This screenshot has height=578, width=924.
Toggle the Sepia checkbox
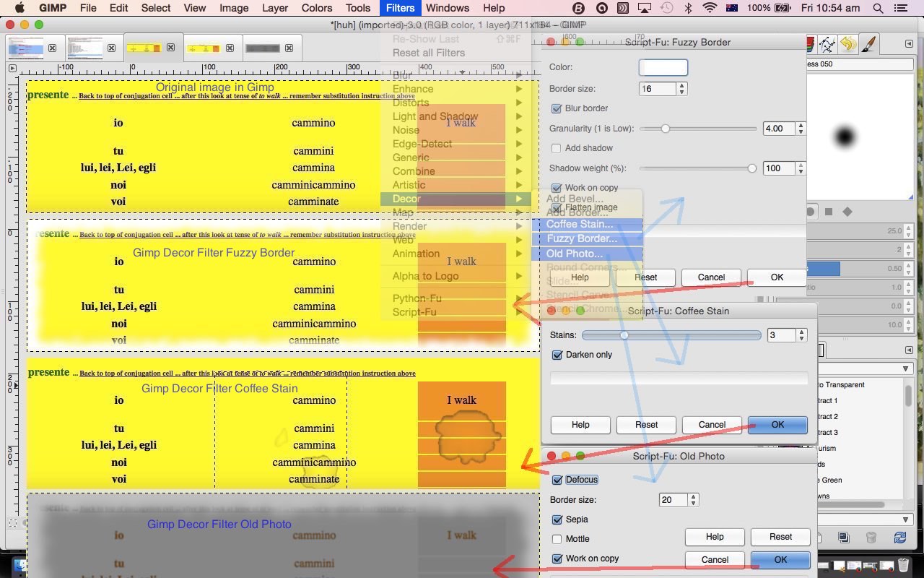(x=557, y=519)
